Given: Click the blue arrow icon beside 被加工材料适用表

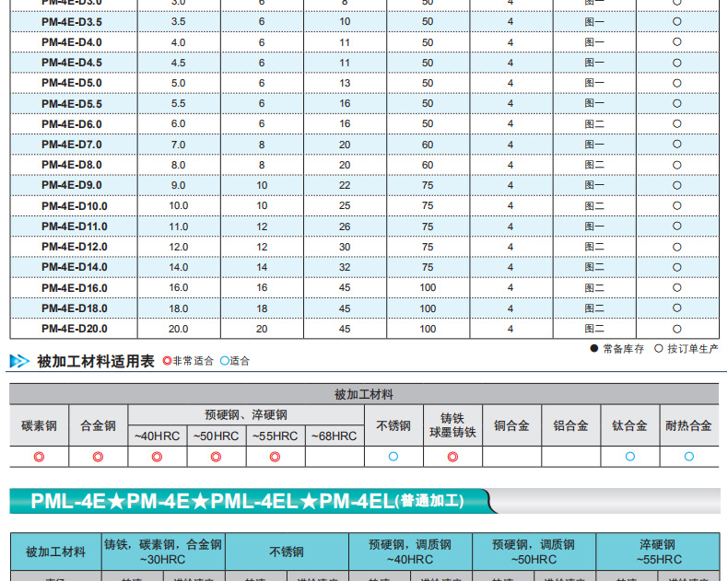Looking at the screenshot, I should (19, 361).
